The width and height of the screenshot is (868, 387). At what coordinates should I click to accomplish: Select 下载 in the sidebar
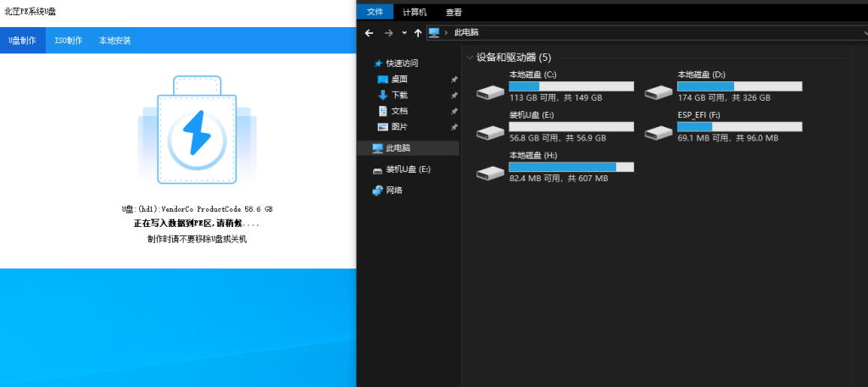(x=399, y=95)
